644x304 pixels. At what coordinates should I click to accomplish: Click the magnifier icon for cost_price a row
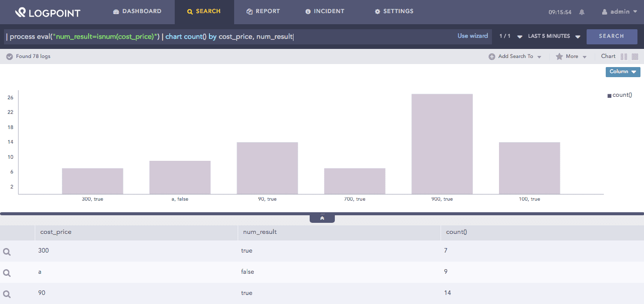pos(7,273)
